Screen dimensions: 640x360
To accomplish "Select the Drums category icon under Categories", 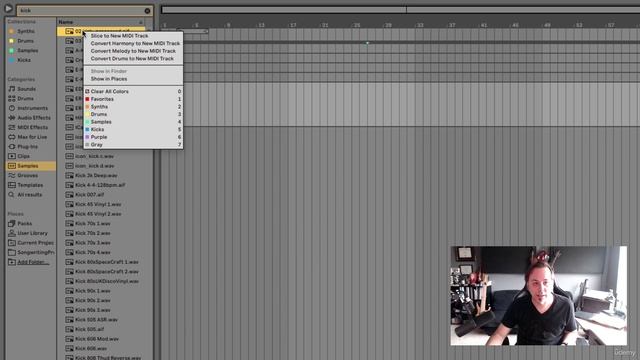I will pos(12,98).
